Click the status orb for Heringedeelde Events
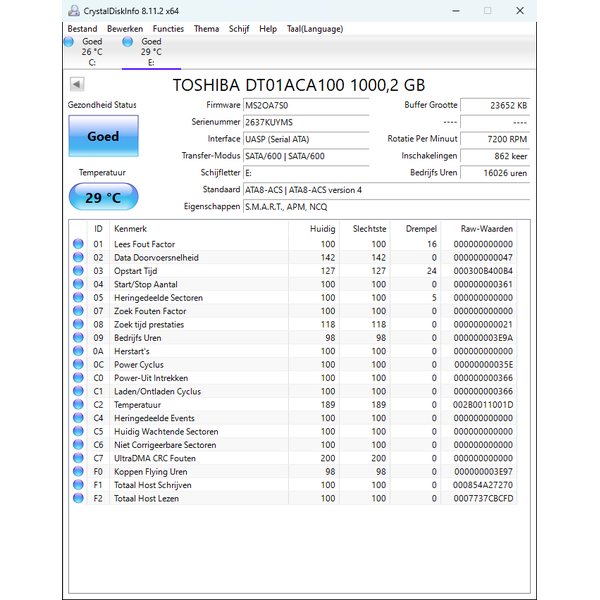Viewport: 600px width, 600px height. click(x=78, y=418)
